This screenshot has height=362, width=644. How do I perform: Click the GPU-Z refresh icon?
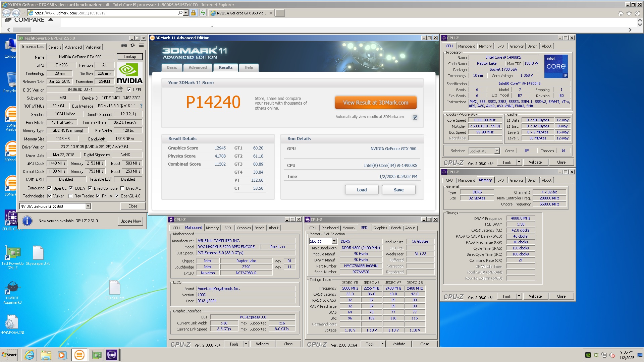pyautogui.click(x=133, y=46)
